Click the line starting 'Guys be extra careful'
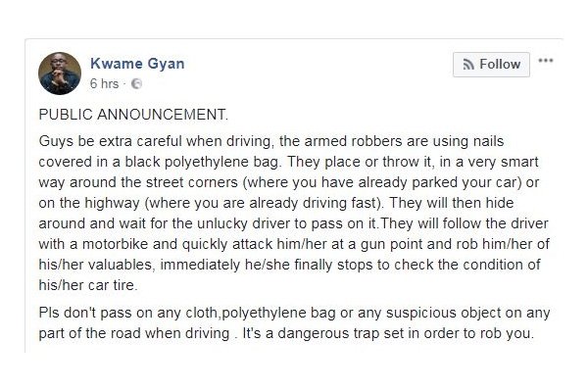The width and height of the screenshot is (588, 392). 271,141
